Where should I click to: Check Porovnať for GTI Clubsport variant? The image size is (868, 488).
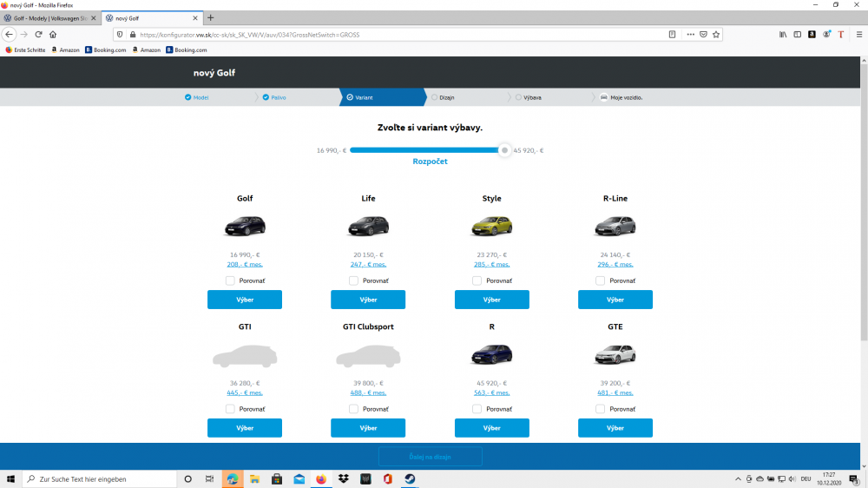click(x=353, y=409)
